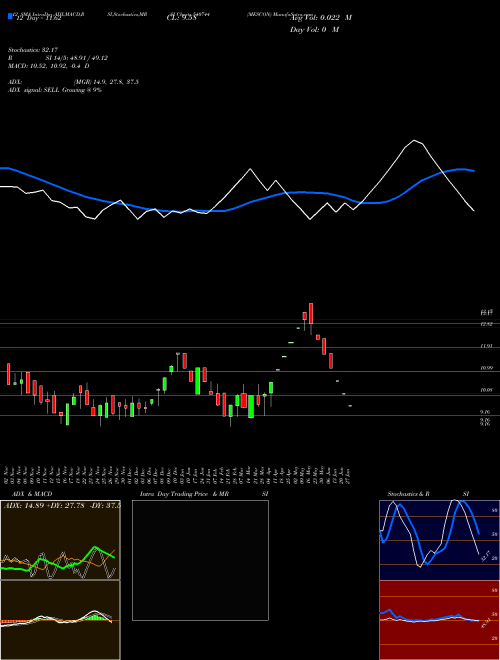Click the 11.91 price axis label
Screen dimensions: 500x660
487,346
